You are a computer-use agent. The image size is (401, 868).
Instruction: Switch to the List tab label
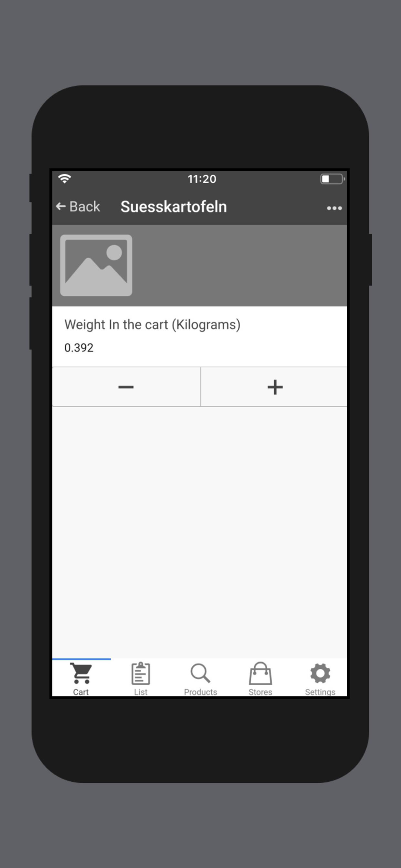pyautogui.click(x=141, y=692)
